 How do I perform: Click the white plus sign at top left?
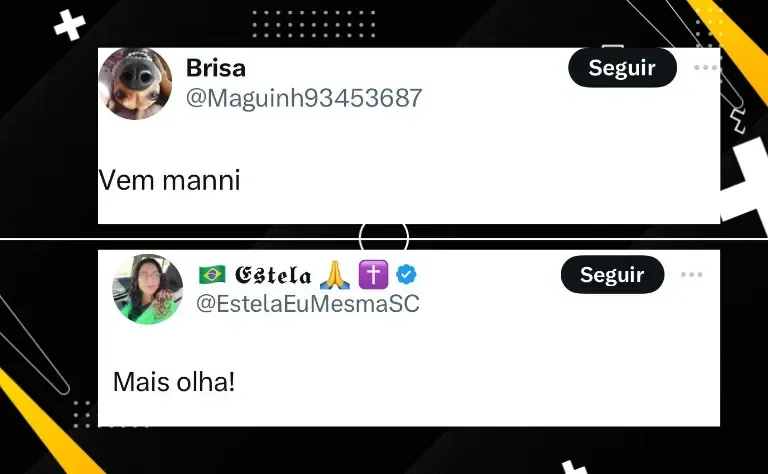(x=70, y=25)
